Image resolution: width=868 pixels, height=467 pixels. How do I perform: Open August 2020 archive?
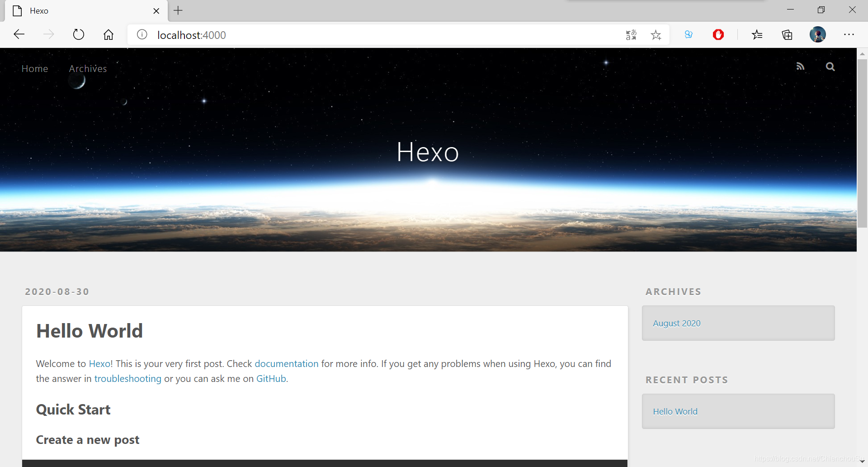coord(677,324)
